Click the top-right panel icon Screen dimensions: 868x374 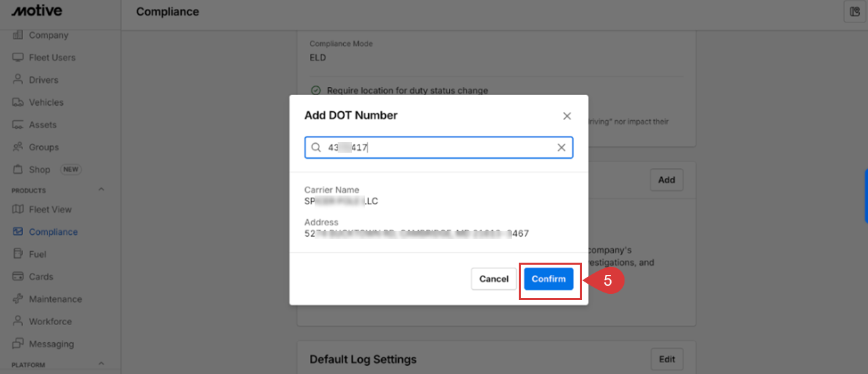click(x=854, y=12)
